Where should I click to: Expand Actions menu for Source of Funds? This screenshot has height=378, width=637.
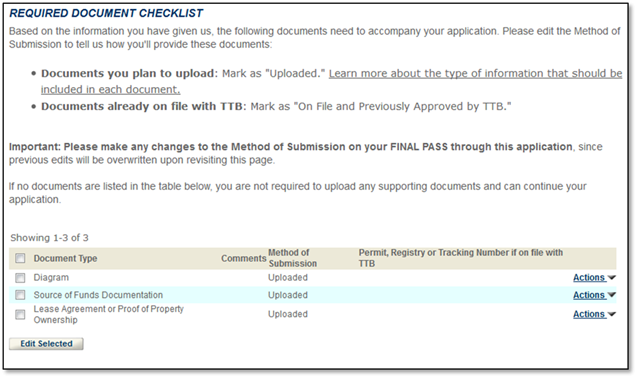pos(589,295)
